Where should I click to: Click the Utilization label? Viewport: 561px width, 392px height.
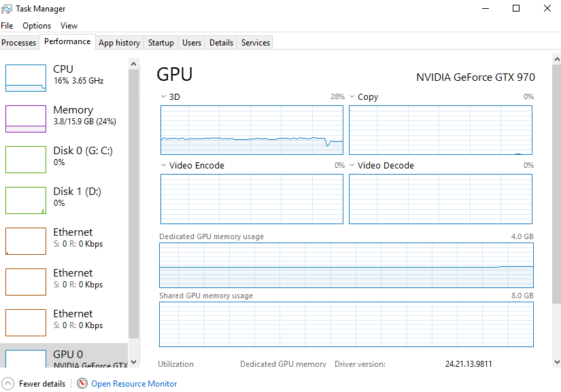[175, 363]
